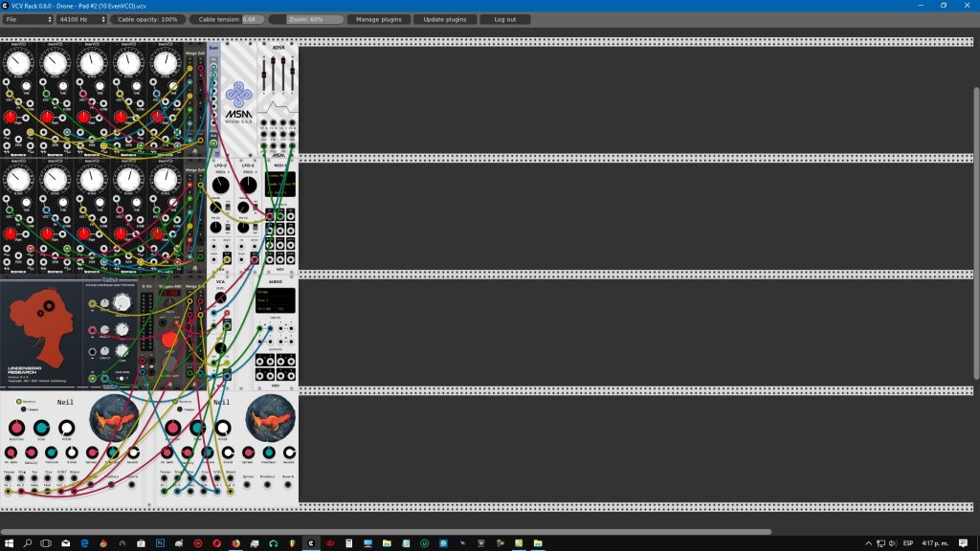The height and width of the screenshot is (551, 980).
Task: Toggle the second LFO-2 OFFSET switch
Action: point(255,207)
